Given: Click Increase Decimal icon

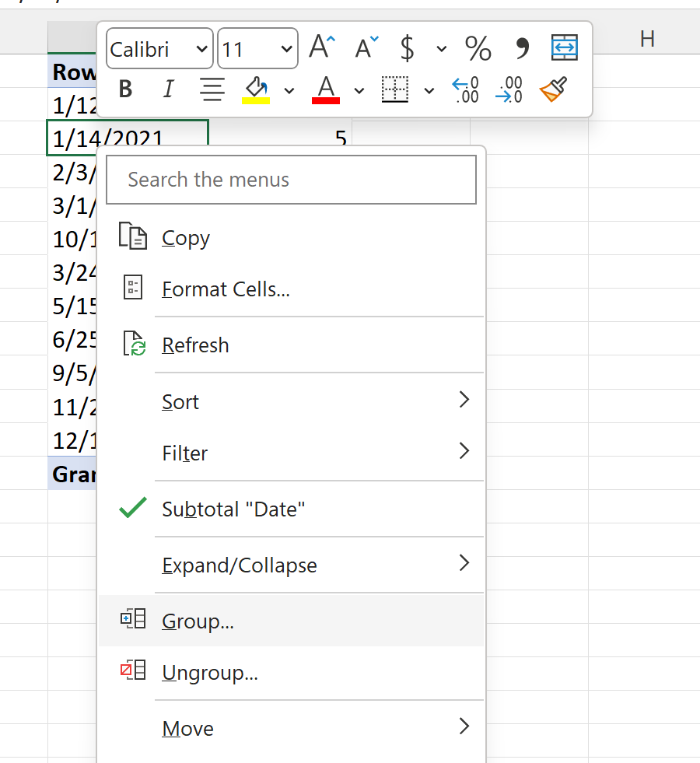Looking at the screenshot, I should tap(466, 89).
